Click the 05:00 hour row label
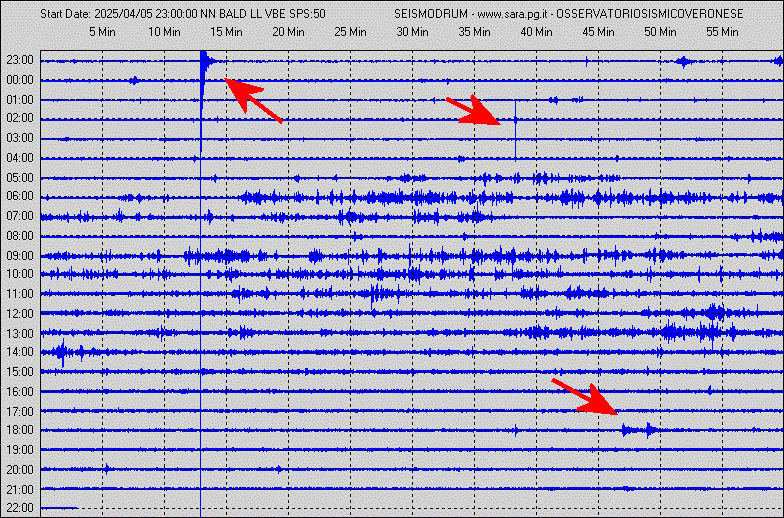This screenshot has height=518, width=784. [x=20, y=178]
